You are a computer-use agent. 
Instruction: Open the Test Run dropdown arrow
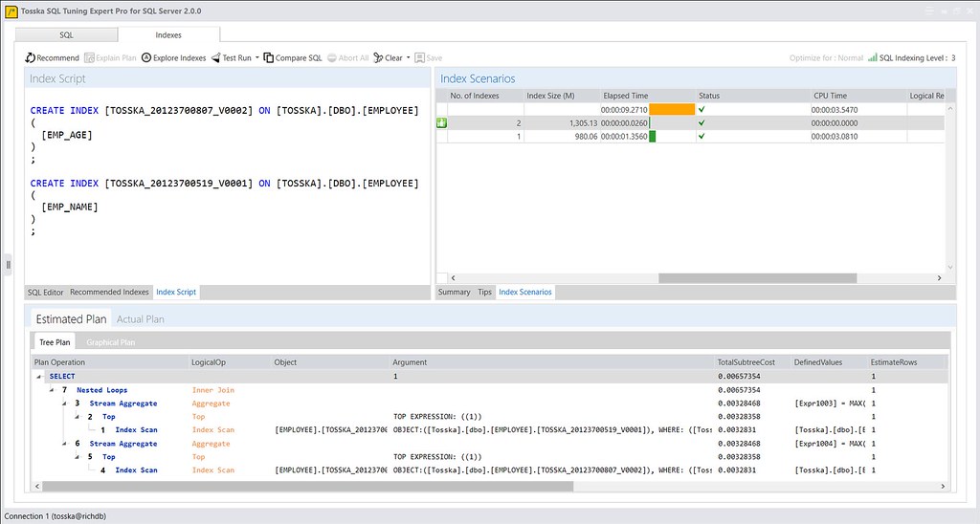click(257, 58)
